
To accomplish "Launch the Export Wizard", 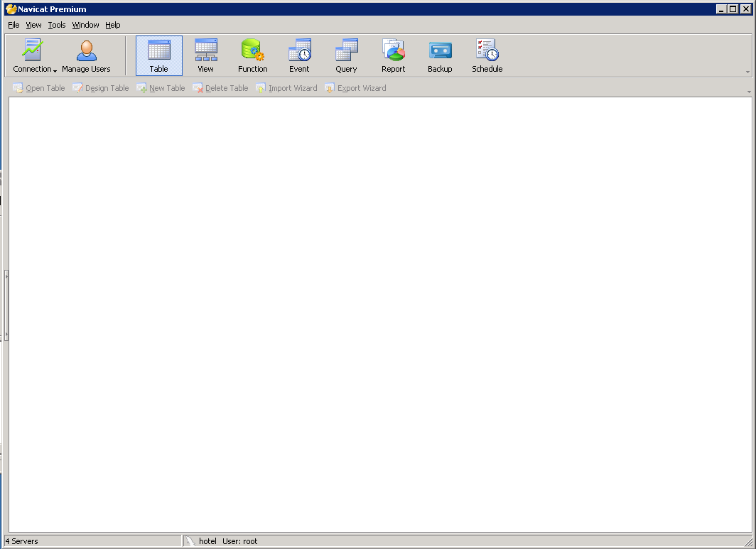I will click(355, 88).
